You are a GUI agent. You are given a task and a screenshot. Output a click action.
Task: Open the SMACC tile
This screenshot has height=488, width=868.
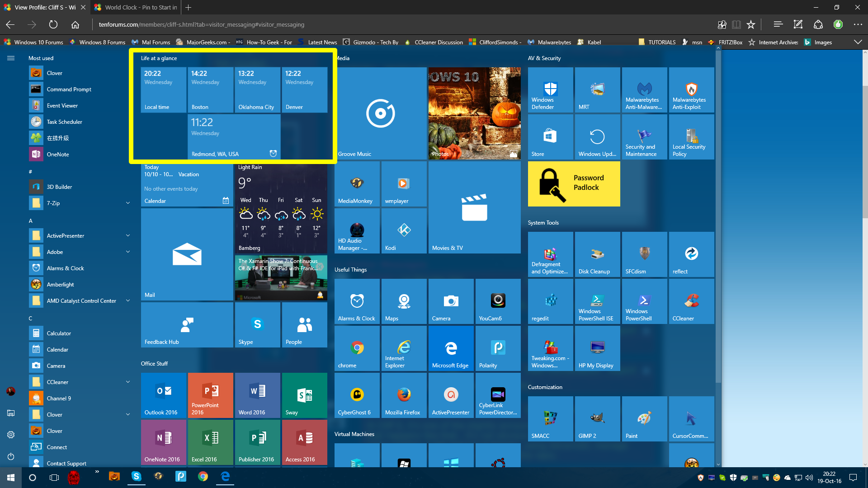click(x=550, y=419)
